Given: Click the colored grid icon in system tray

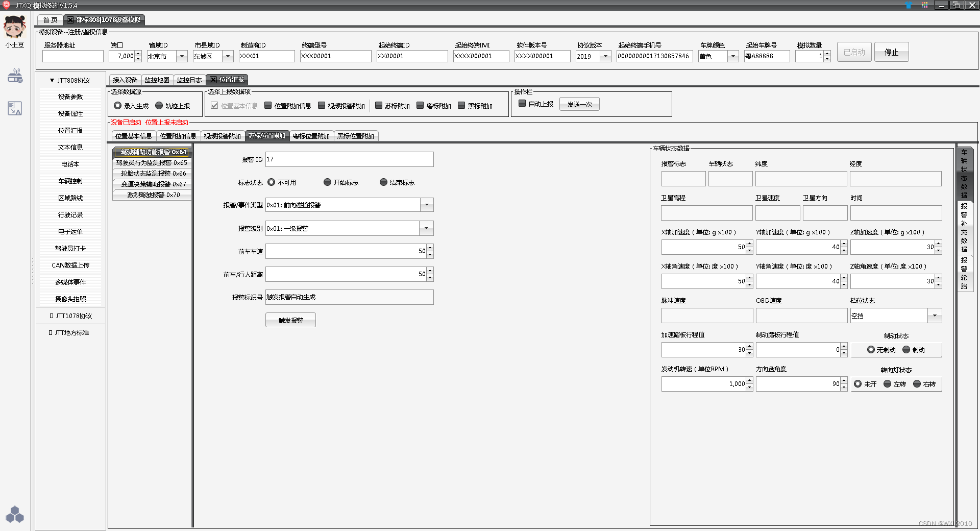Looking at the screenshot, I should (925, 5).
